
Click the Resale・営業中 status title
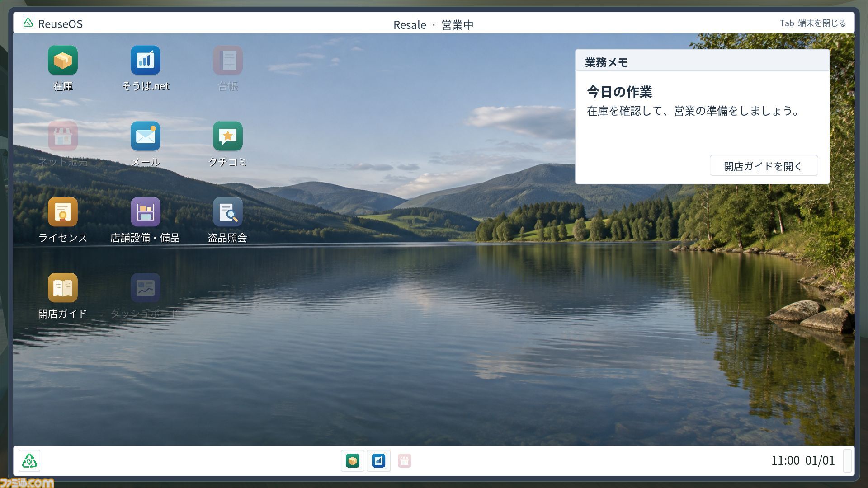pos(434,24)
